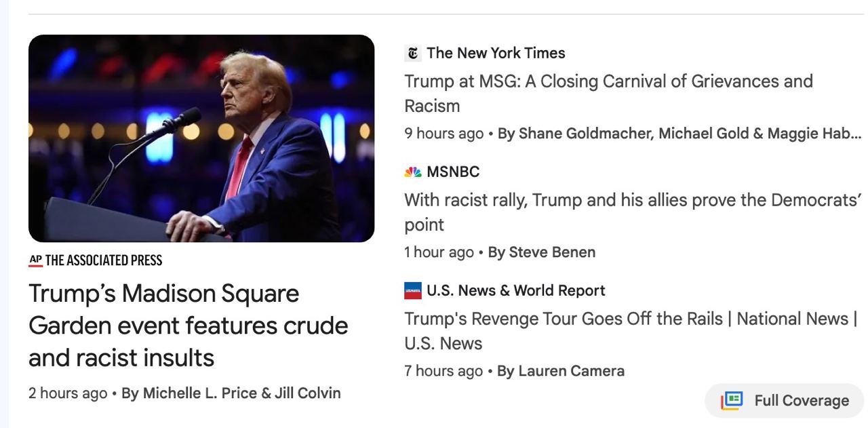Click the AP logo icon
Image resolution: width=868 pixels, height=428 pixels.
coord(35,260)
